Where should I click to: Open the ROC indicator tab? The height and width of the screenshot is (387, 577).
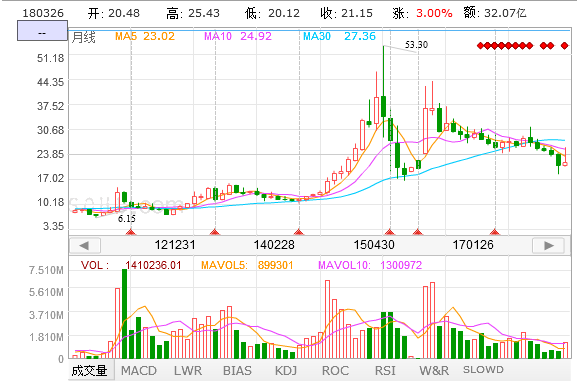tap(335, 370)
